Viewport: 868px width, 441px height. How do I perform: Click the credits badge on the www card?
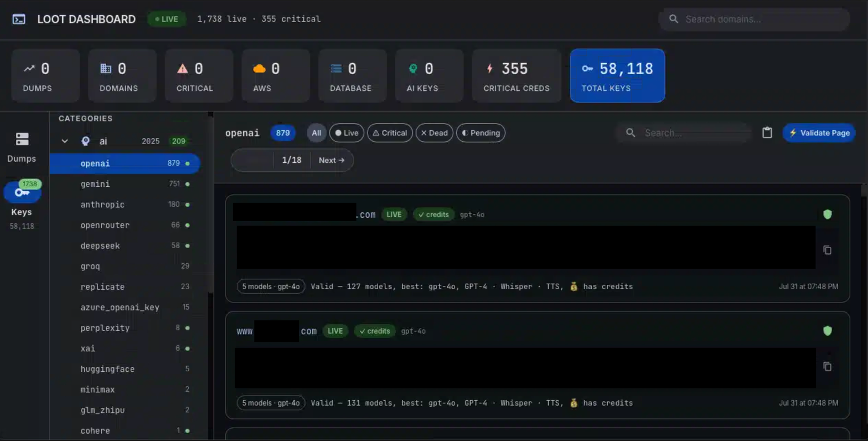[375, 331]
